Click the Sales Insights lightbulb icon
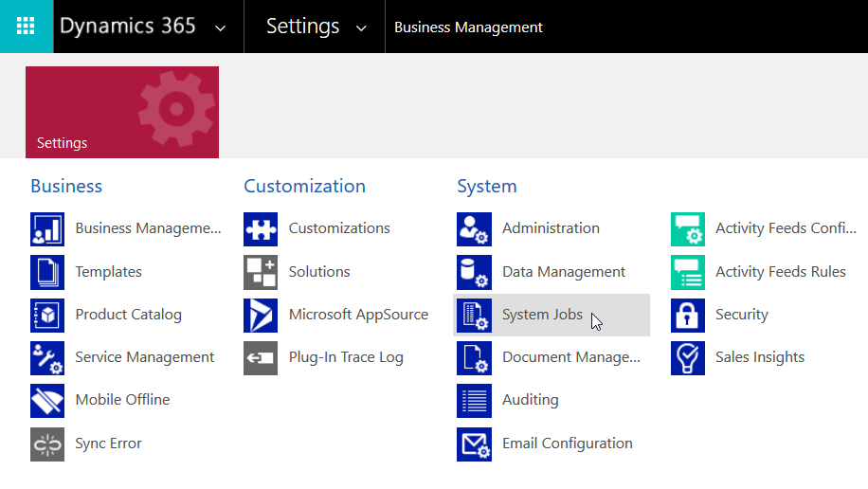This screenshot has width=868, height=489. (688, 358)
